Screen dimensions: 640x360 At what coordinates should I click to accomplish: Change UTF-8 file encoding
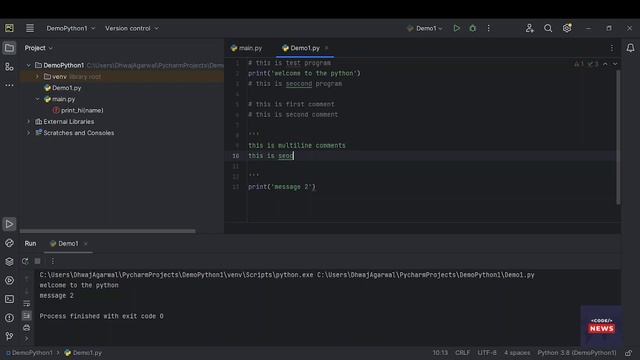pyautogui.click(x=487, y=353)
